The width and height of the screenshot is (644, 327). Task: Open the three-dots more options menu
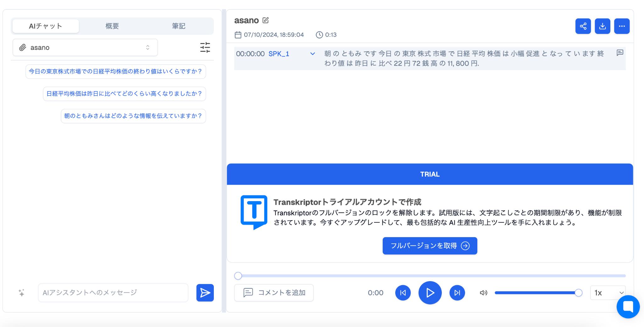pos(622,26)
